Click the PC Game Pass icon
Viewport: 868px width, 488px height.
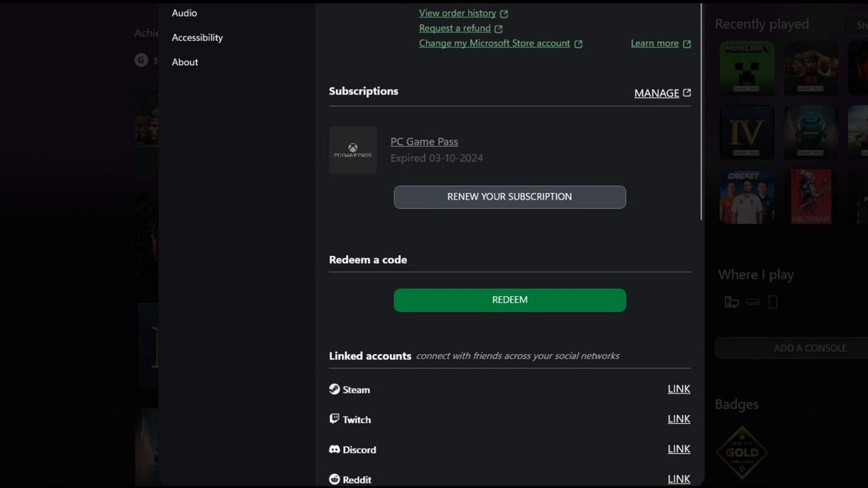tap(353, 150)
